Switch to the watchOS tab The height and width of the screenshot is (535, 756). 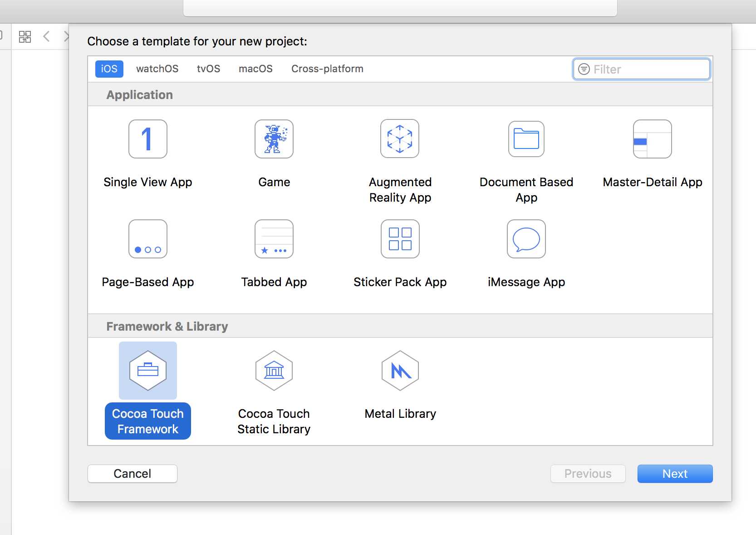click(157, 69)
